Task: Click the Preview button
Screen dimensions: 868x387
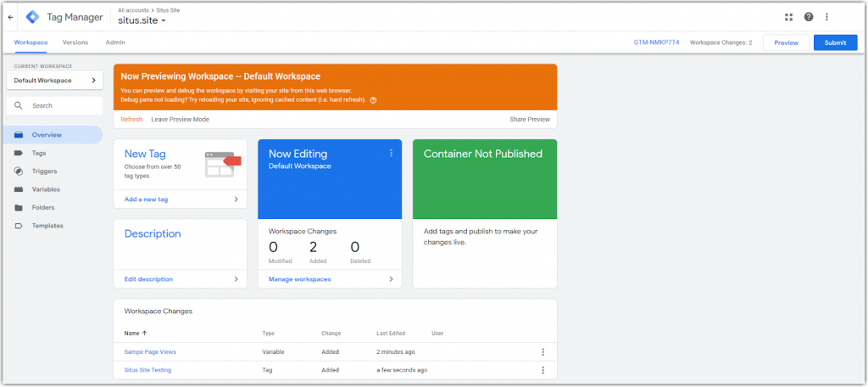Action: [786, 42]
